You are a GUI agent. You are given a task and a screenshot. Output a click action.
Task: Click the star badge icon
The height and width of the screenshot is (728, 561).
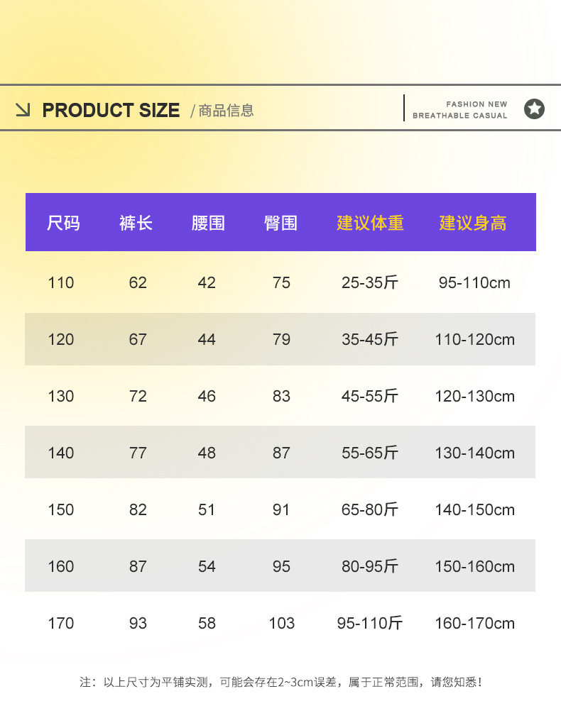pyautogui.click(x=534, y=109)
